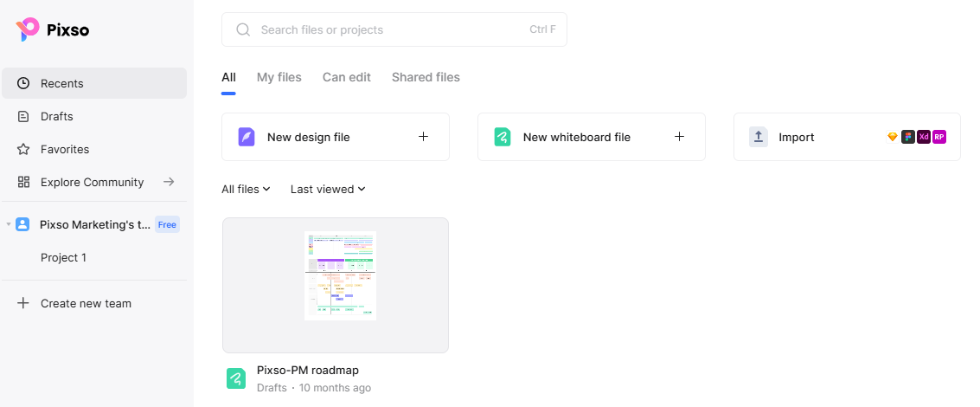
Task: Click the Pixso logo icon
Action: point(28,29)
